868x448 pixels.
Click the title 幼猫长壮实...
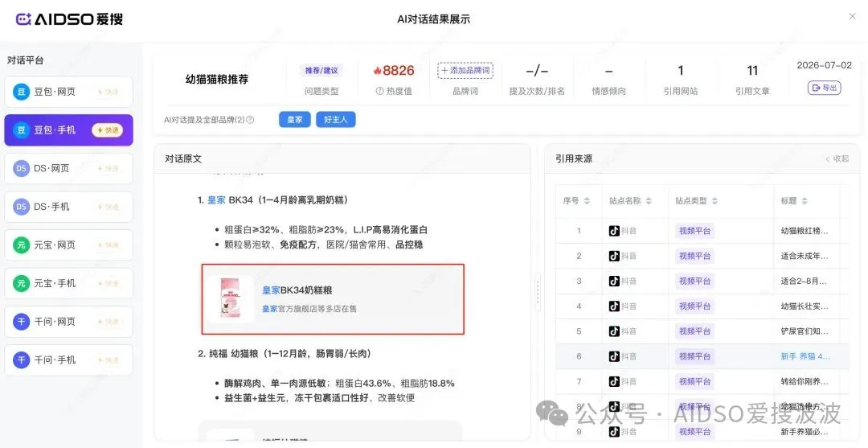click(805, 306)
